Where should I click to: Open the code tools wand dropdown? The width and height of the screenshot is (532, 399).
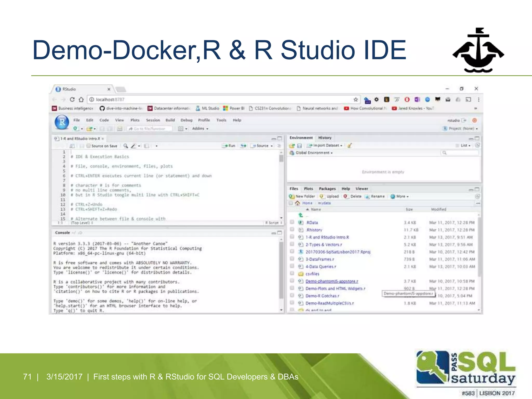pos(135,146)
